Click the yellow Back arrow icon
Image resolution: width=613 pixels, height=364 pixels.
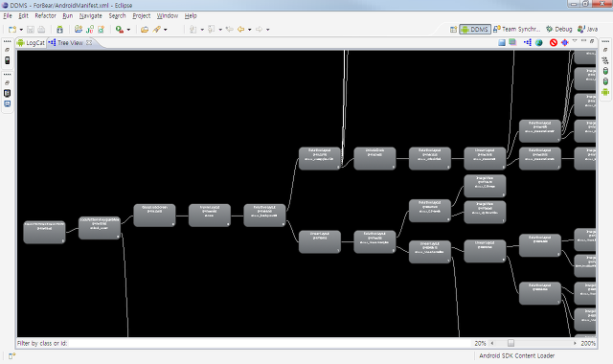[240, 30]
